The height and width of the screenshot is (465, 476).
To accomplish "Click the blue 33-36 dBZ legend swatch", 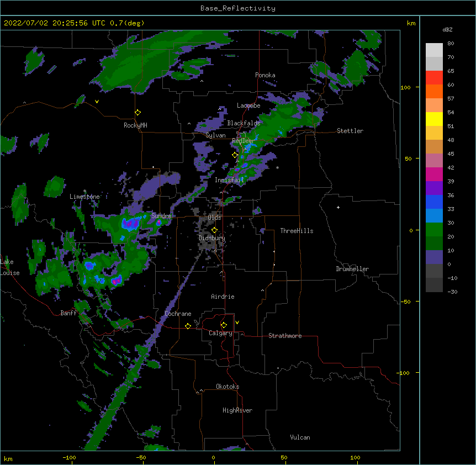I will pos(434,202).
